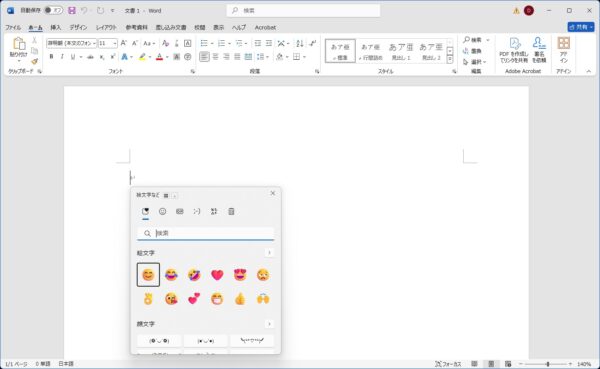The image size is (600, 369).
Task: Select left paragraph alignment
Action: (204, 57)
